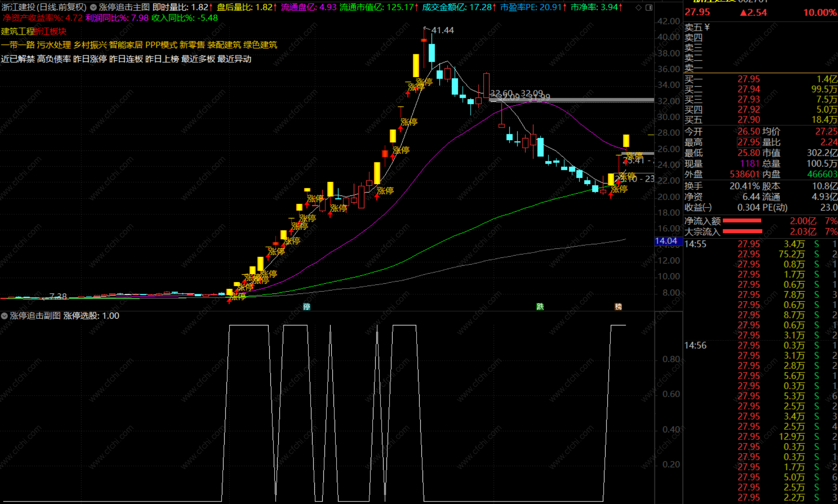Select the 昨日涨停 status tag

point(90,59)
